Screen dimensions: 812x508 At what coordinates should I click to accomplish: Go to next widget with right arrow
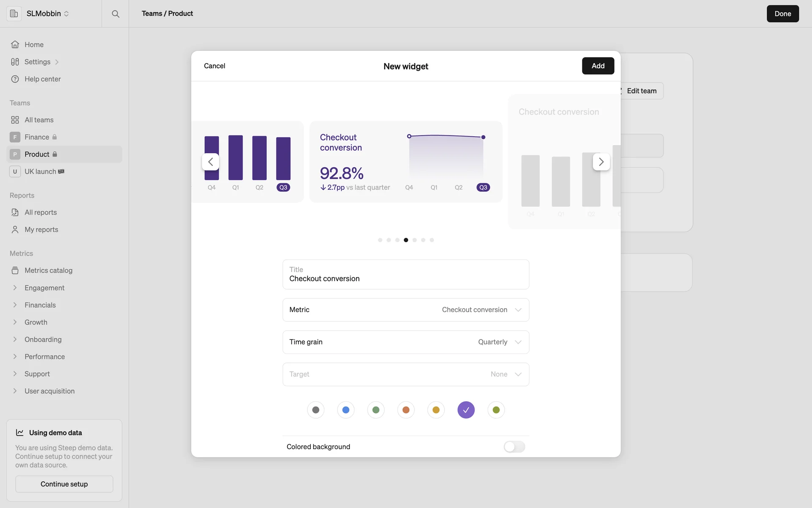[601, 162]
